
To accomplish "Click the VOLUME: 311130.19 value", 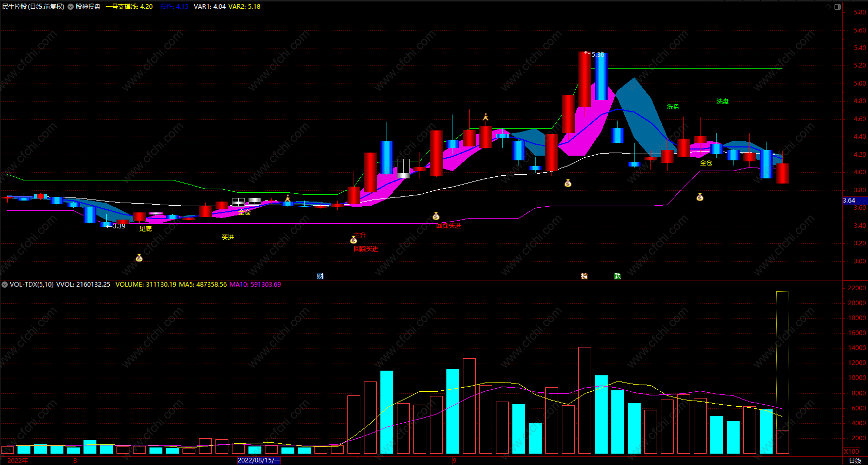I will (x=146, y=285).
